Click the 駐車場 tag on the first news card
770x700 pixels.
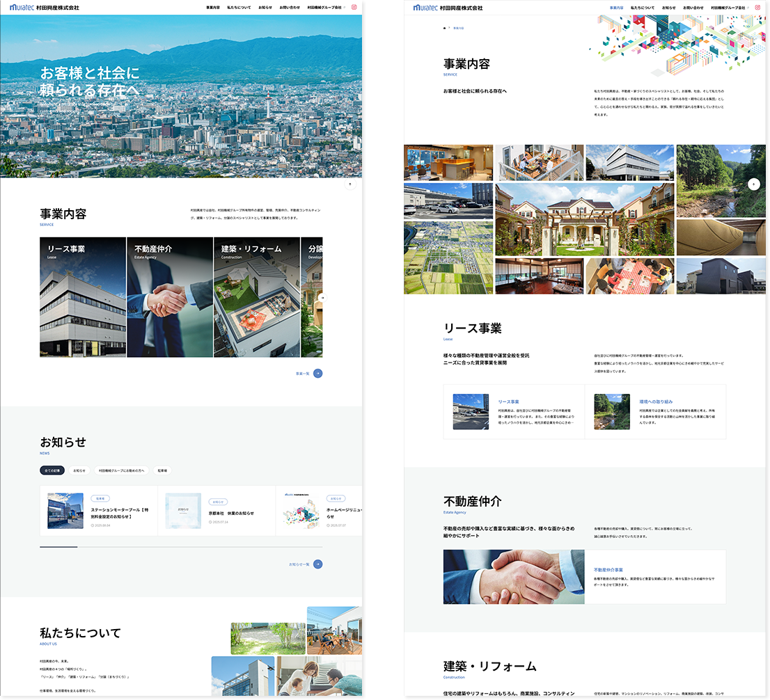click(x=100, y=498)
